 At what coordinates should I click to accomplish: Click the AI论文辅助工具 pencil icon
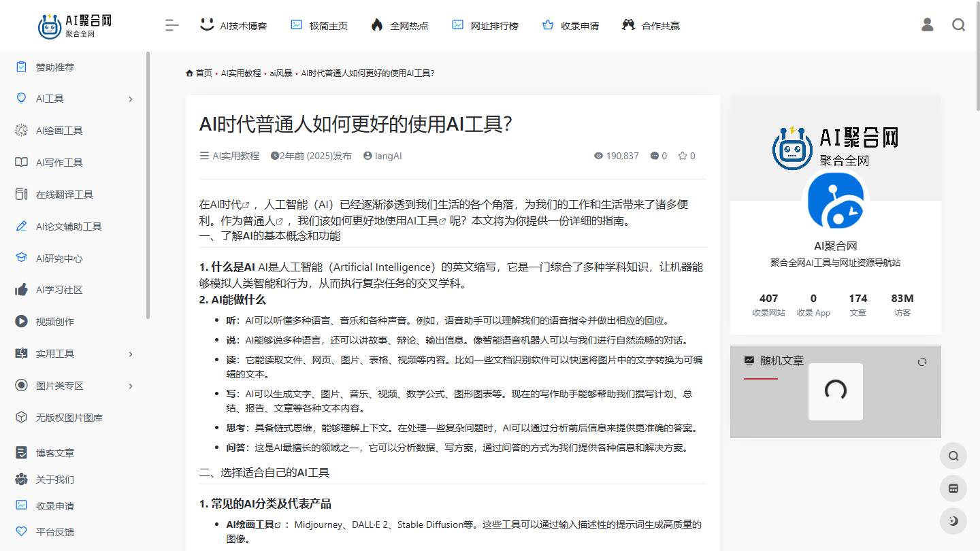(21, 227)
